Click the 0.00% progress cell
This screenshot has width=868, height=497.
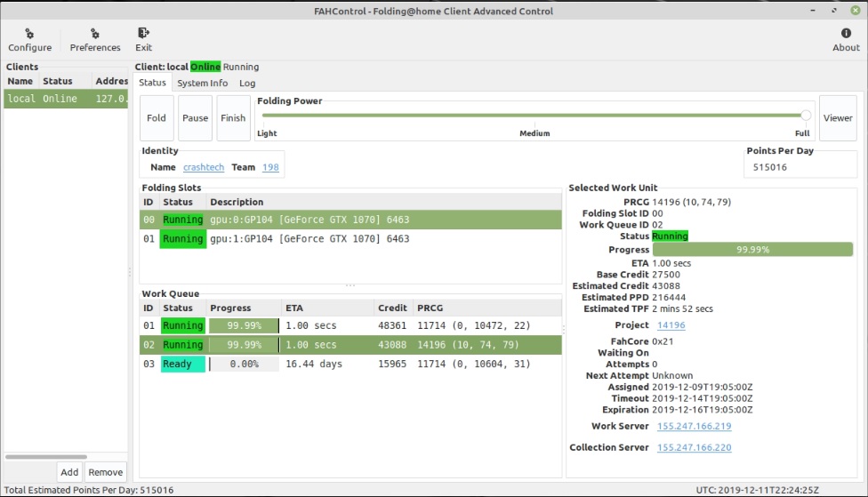[244, 365]
